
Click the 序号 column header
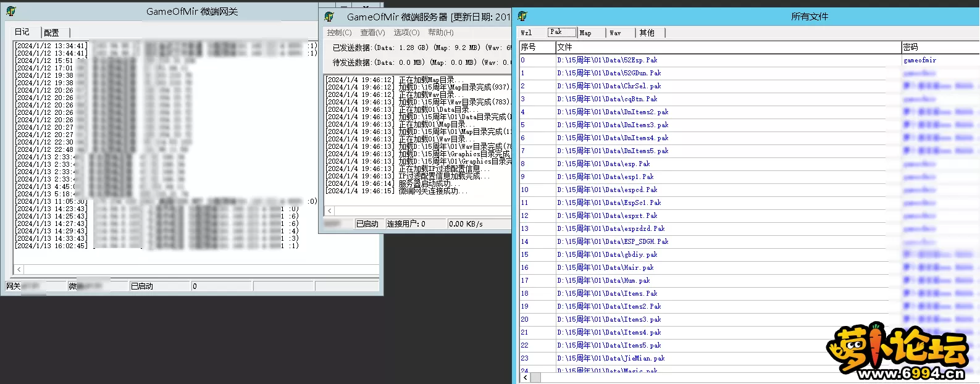[537, 47]
